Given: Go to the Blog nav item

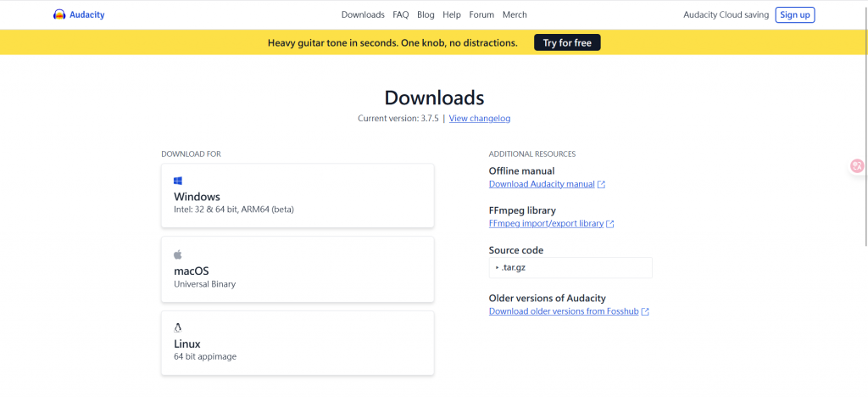Looking at the screenshot, I should [426, 15].
